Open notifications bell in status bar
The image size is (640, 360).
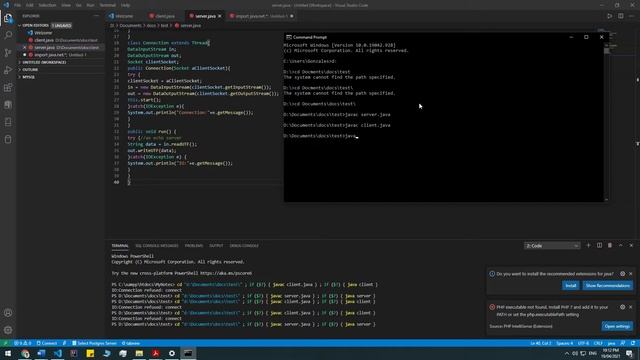click(x=633, y=343)
